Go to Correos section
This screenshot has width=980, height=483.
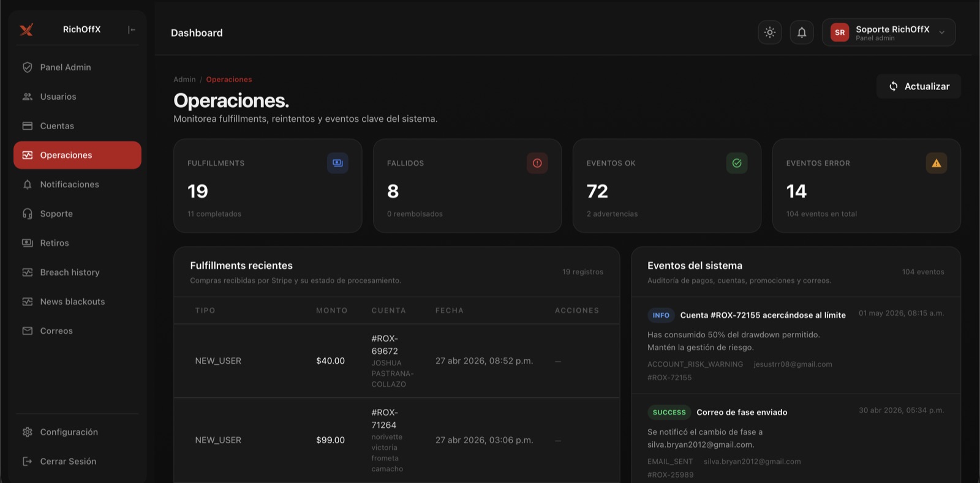pos(77,331)
